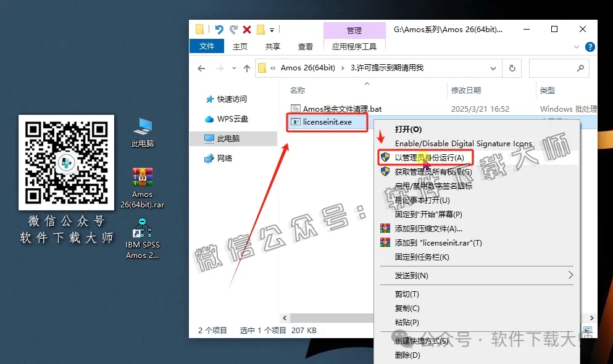Open 此电脑 desktop shortcut
Viewport: 613px width, 364px height.
point(143,131)
